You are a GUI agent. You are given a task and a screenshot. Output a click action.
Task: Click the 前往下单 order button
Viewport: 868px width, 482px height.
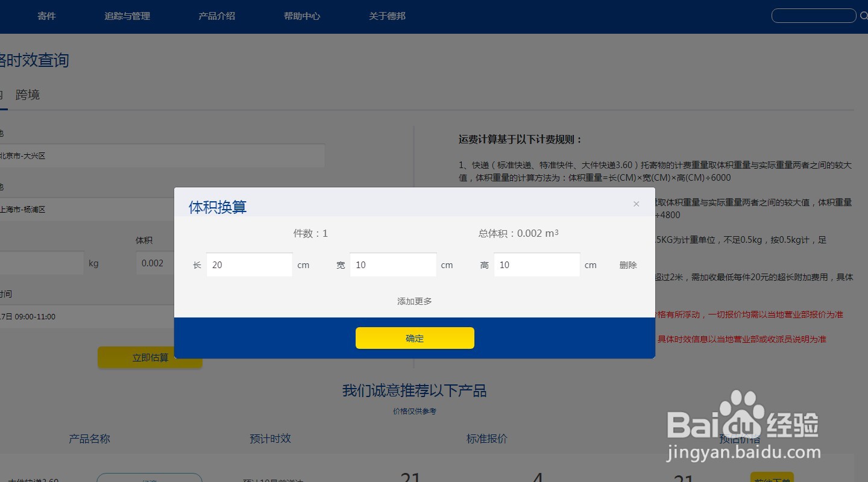772,476
